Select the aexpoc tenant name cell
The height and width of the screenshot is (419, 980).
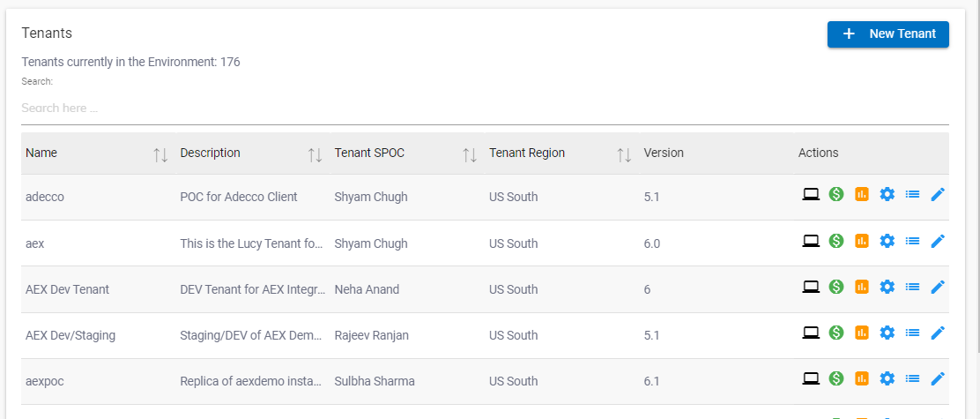45,381
